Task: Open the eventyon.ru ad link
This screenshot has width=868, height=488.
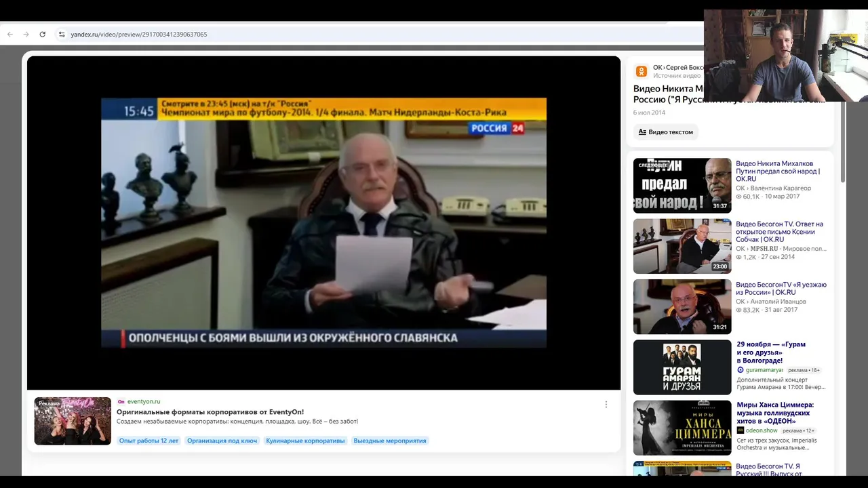Action: click(143, 401)
